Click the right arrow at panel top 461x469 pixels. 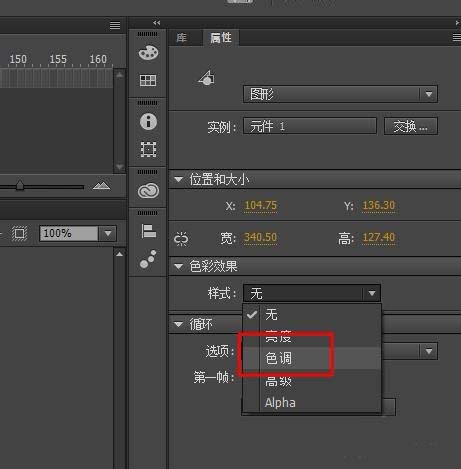[457, 23]
